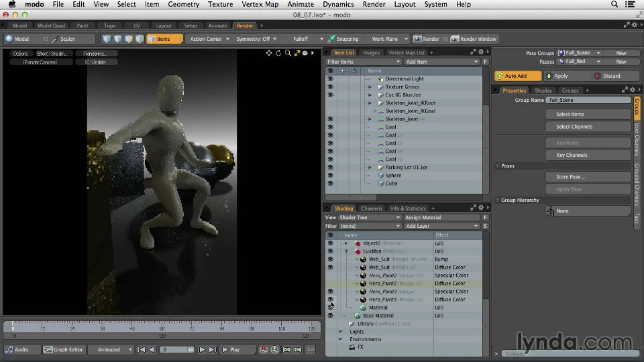644x362 pixels.
Task: Open the Pass Groups Full_Scene dropdown
Action: [581, 53]
